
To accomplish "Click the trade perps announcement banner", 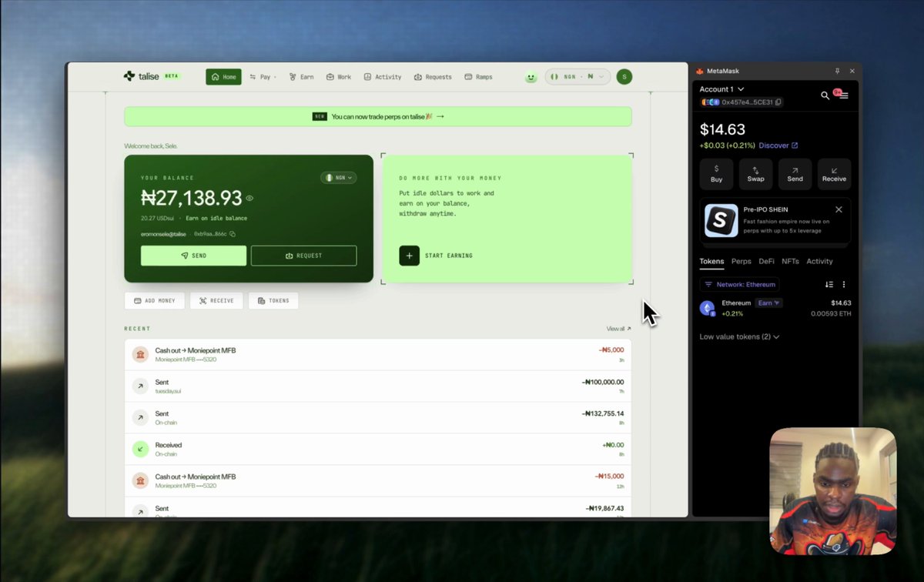I will point(378,116).
